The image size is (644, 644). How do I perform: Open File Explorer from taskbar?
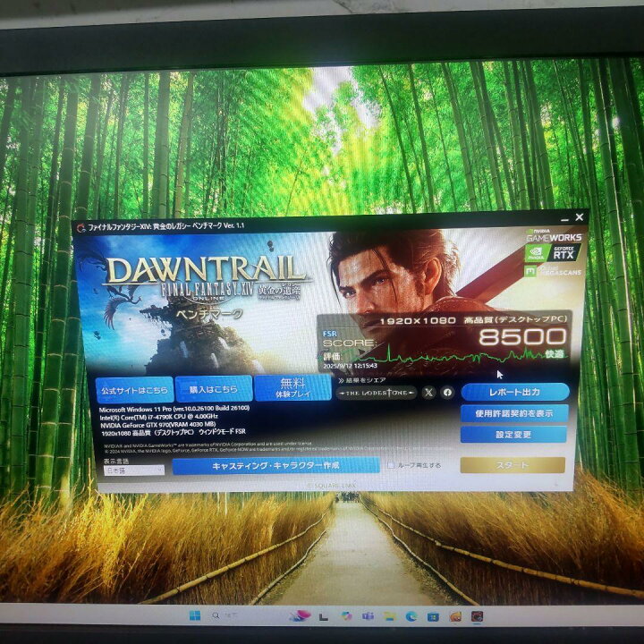pyautogui.click(x=389, y=616)
